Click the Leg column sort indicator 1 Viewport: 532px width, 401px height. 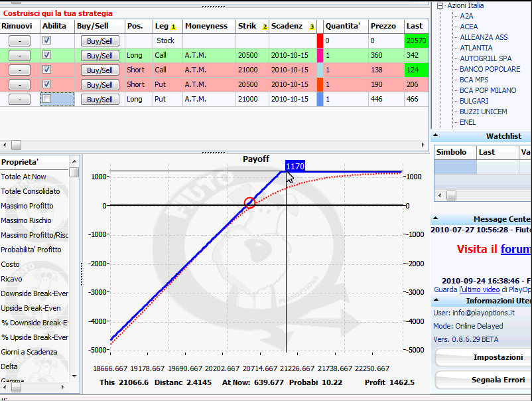click(x=173, y=27)
